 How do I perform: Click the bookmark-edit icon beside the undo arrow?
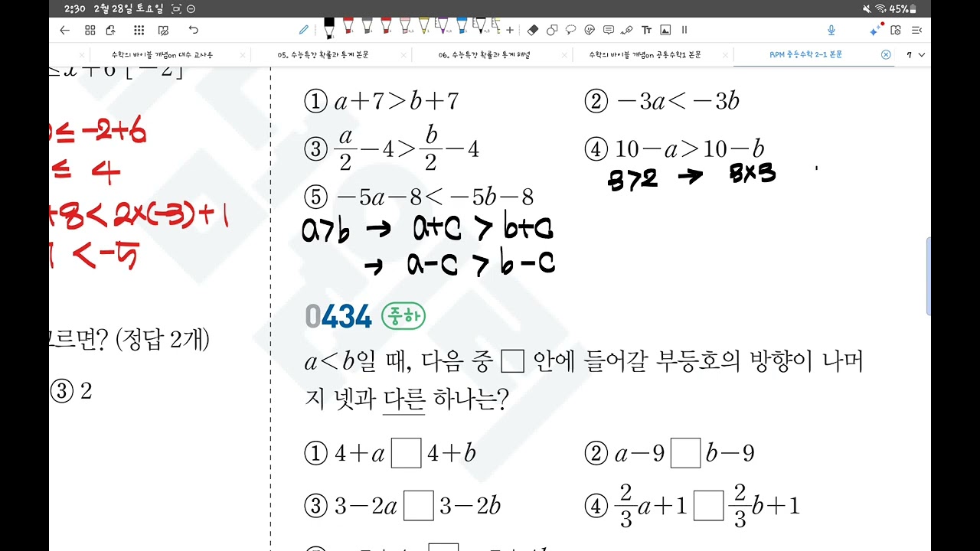point(163,31)
